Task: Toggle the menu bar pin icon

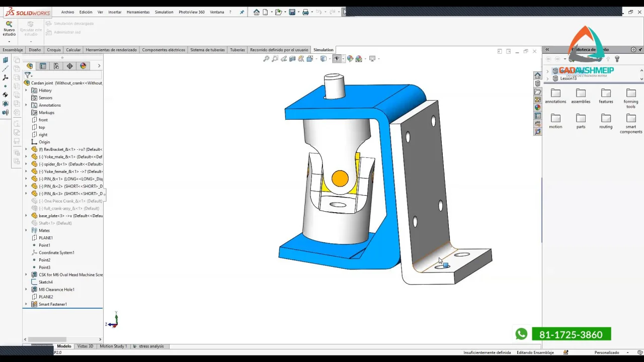Action: [242, 12]
